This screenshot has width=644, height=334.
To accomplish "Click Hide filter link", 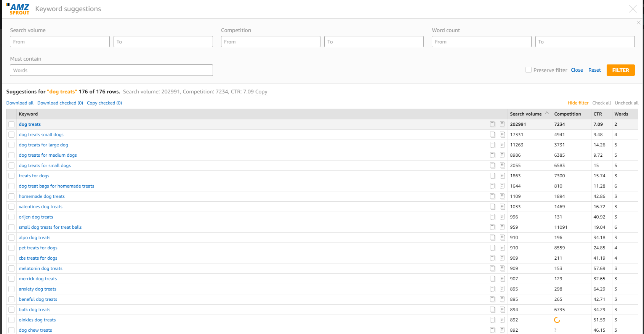I will (x=578, y=103).
